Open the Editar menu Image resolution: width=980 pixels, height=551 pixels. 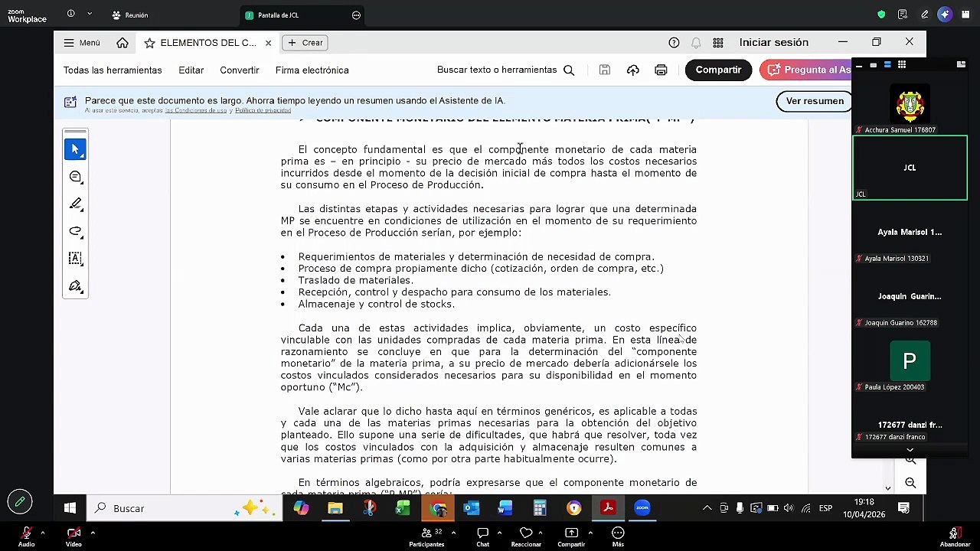coord(191,70)
